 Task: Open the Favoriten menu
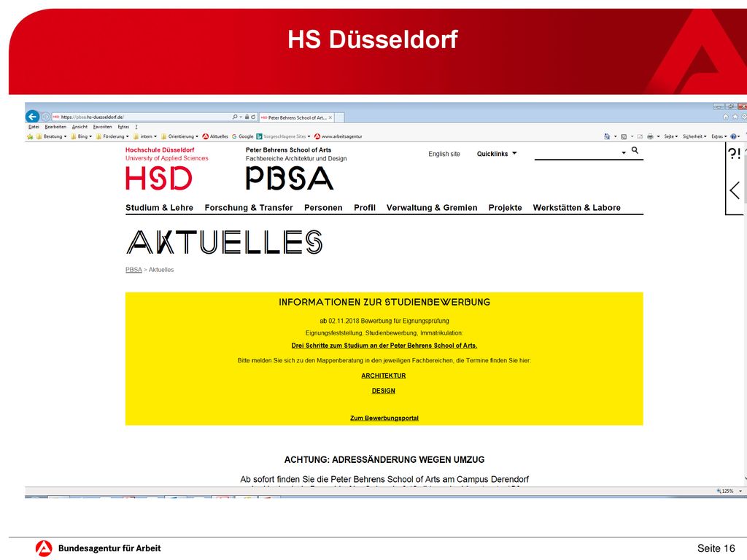[x=102, y=127]
